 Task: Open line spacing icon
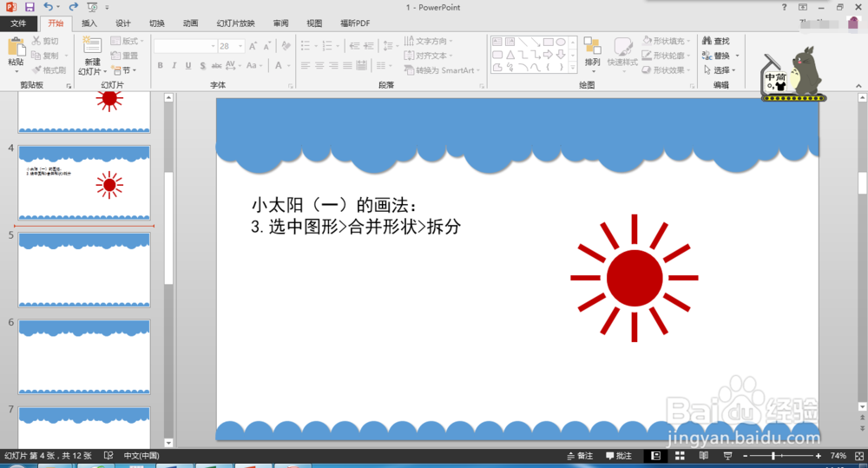388,46
